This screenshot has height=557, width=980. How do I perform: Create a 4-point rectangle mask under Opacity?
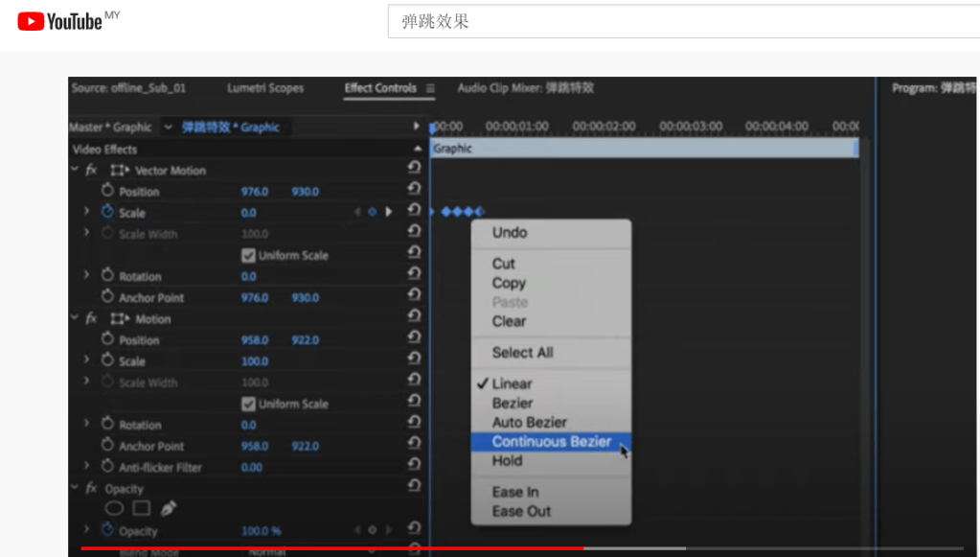click(x=141, y=508)
